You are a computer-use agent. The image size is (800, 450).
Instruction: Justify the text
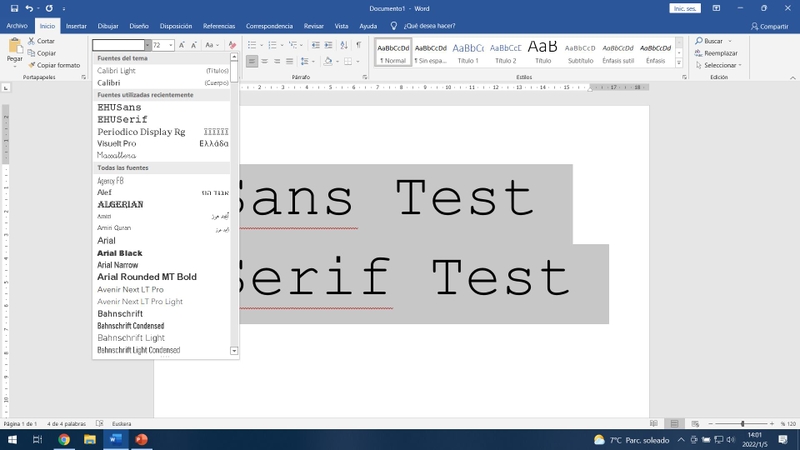(289, 61)
